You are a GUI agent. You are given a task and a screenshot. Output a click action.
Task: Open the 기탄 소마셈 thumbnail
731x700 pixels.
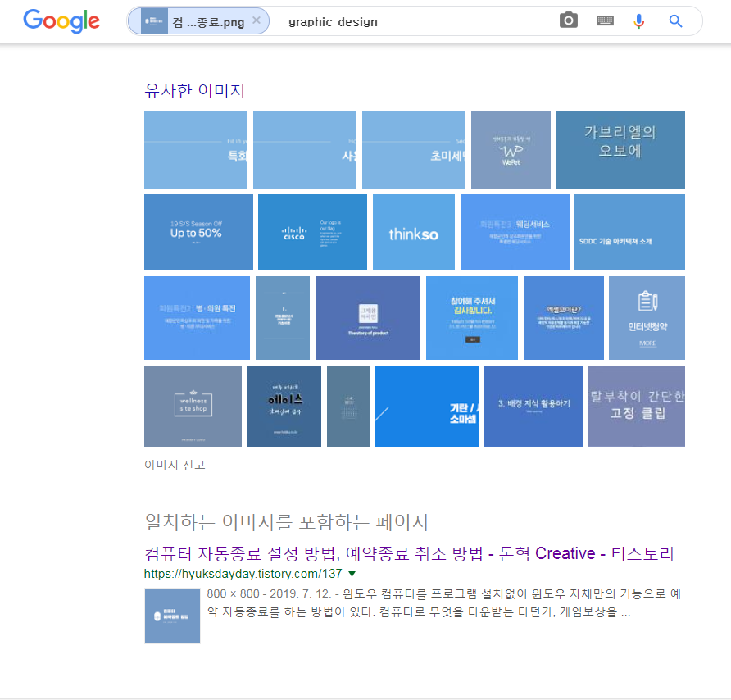tap(427, 406)
